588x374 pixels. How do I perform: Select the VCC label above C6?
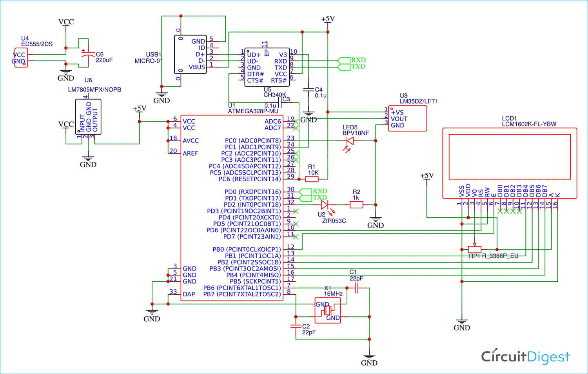tap(66, 22)
